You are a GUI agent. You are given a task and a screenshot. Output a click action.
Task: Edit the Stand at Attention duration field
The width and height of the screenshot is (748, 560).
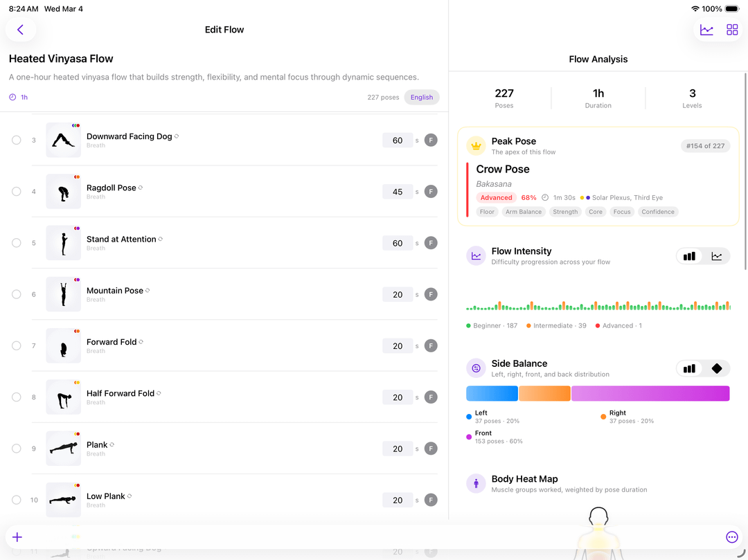(398, 243)
